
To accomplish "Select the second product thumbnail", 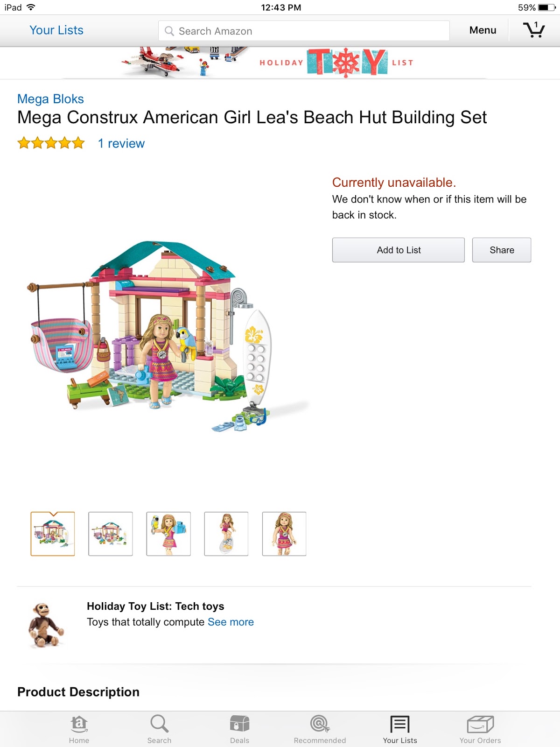I will (x=111, y=534).
